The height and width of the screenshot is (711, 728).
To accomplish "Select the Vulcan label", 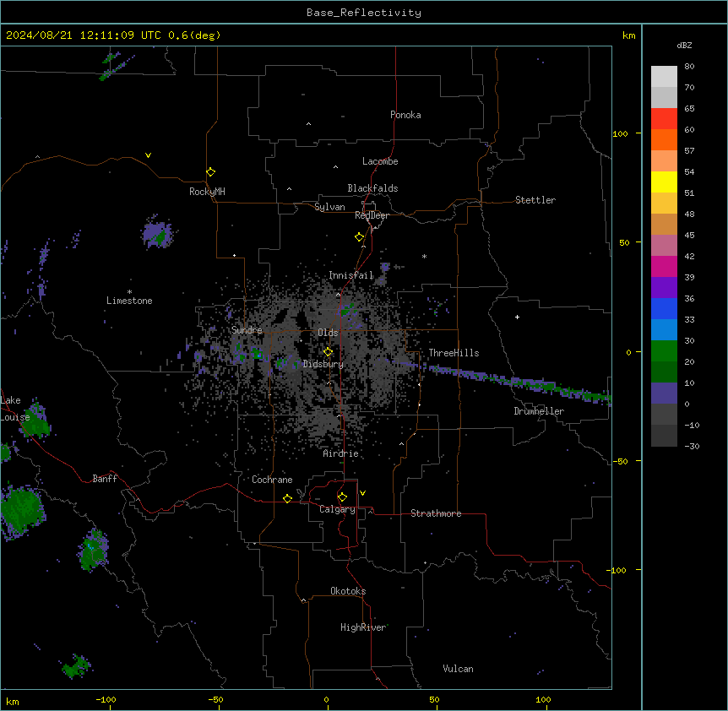I will pyautogui.click(x=459, y=669).
